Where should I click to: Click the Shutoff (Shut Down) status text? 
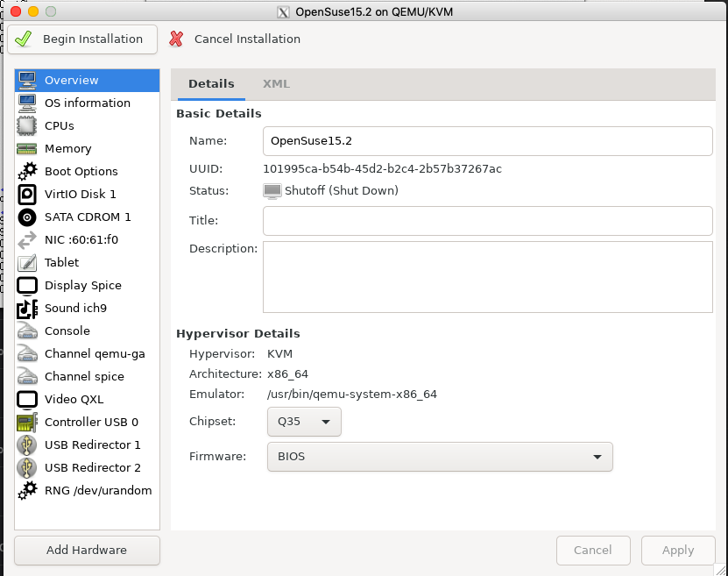click(x=342, y=191)
